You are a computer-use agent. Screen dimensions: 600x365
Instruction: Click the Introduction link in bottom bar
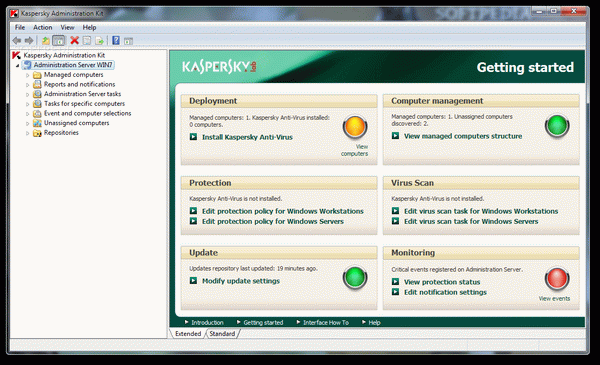(x=207, y=323)
